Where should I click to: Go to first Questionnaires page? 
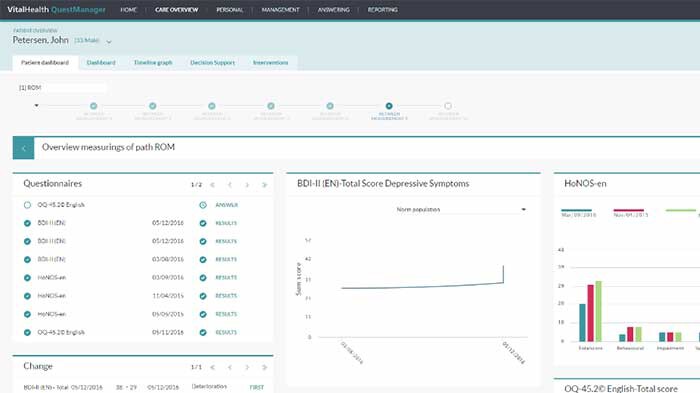point(212,185)
